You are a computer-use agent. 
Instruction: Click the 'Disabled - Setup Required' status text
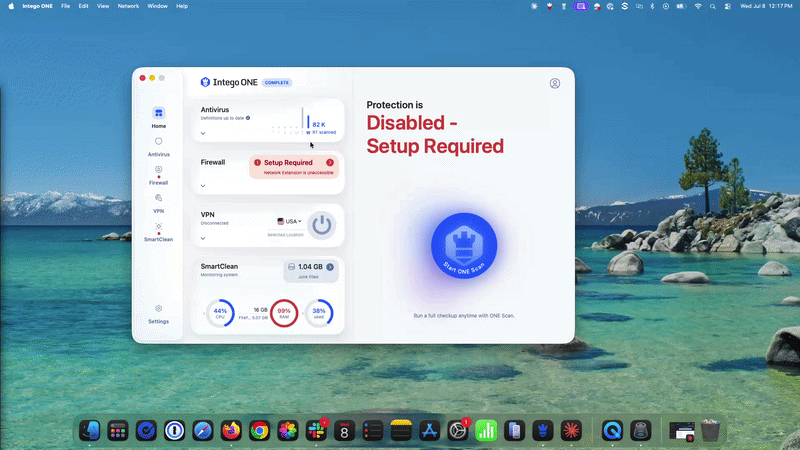pyautogui.click(x=435, y=134)
